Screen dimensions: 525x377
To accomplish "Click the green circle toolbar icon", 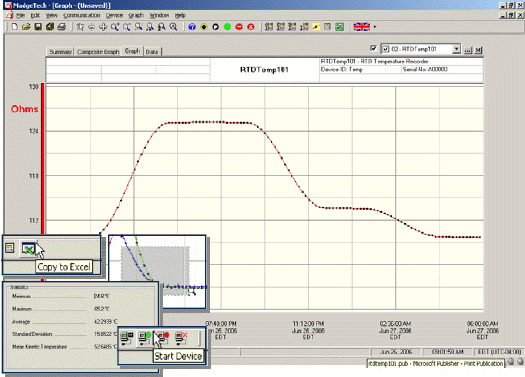I will point(227,27).
